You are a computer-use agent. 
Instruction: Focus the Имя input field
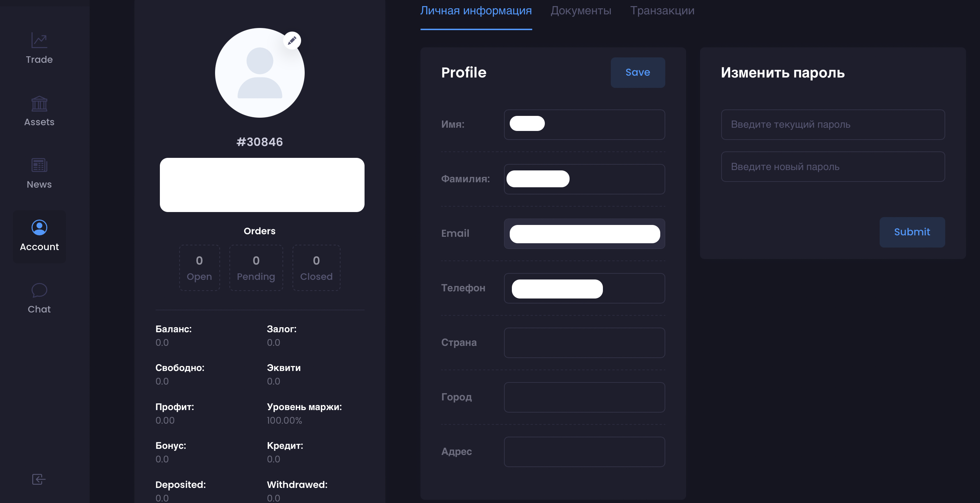click(584, 124)
